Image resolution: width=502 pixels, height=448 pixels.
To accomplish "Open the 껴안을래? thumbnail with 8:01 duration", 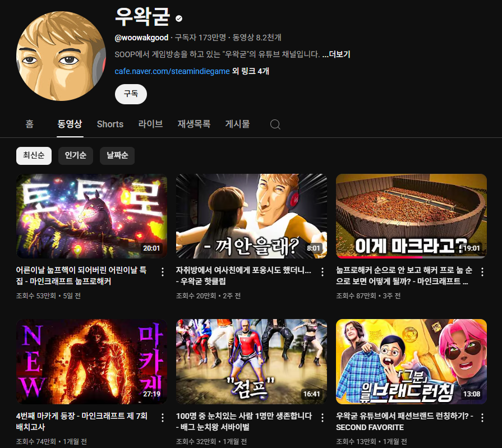I will (251, 216).
